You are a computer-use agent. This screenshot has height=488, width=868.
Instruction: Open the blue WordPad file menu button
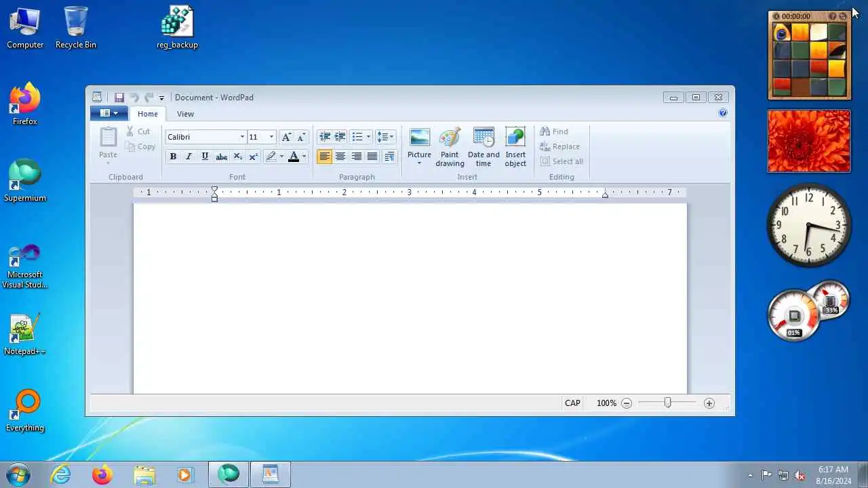point(108,113)
